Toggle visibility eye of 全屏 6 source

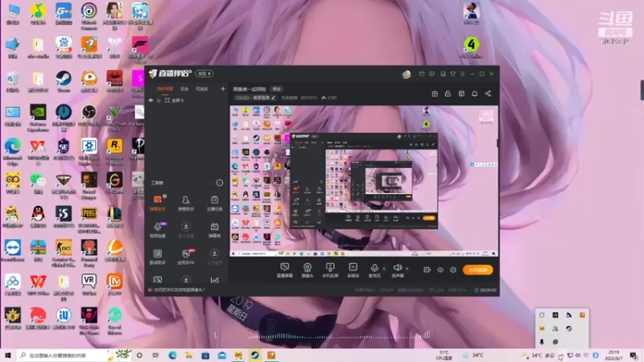[x=151, y=100]
